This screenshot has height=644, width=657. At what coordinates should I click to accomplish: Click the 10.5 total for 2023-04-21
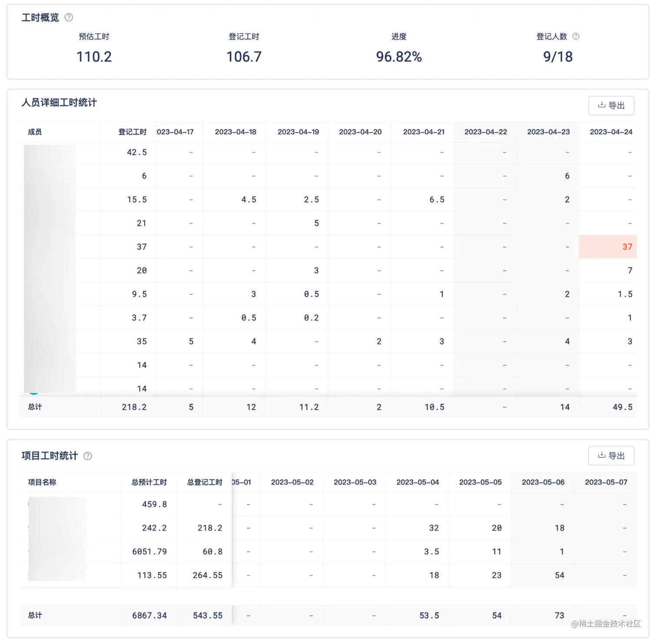[x=435, y=407]
